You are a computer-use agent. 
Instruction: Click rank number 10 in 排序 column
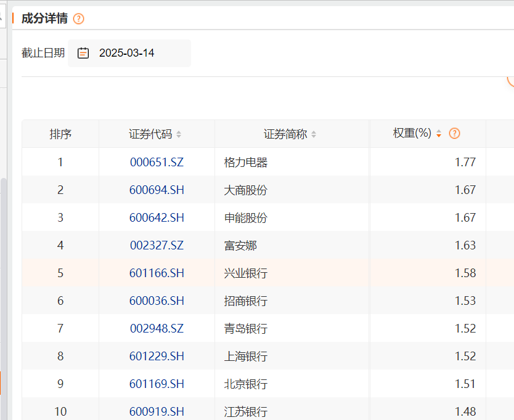coord(60,411)
